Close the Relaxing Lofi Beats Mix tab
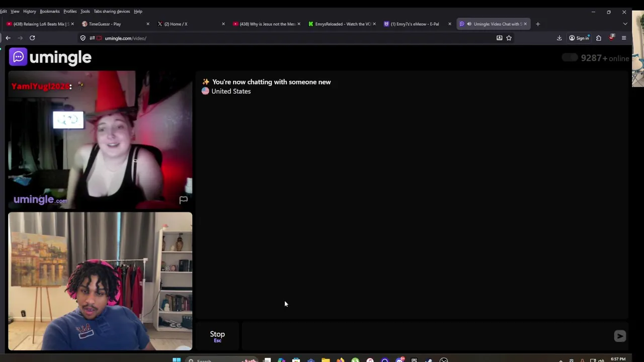The image size is (644, 362). click(x=72, y=24)
